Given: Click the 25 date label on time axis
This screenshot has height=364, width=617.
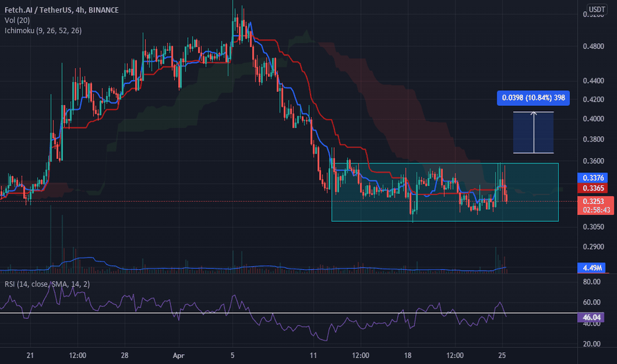Looking at the screenshot, I should (x=502, y=355).
